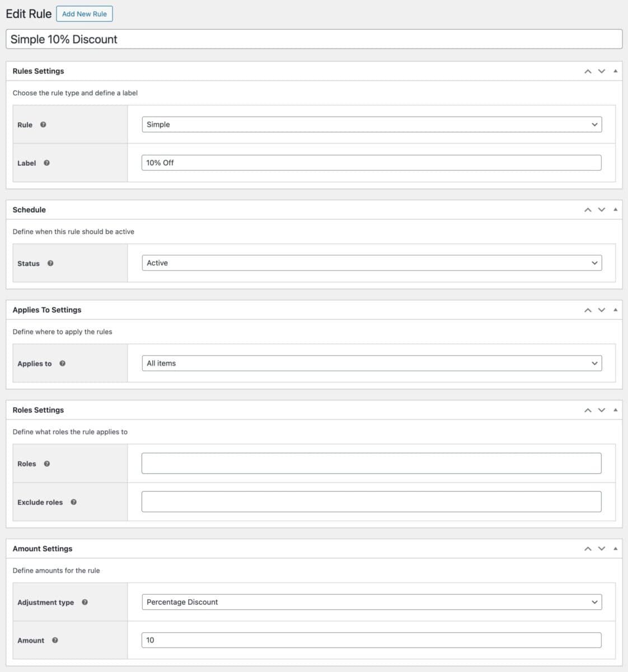Viewport: 628px width, 672px height.
Task: Click the help icon beside Label
Action: (x=46, y=163)
